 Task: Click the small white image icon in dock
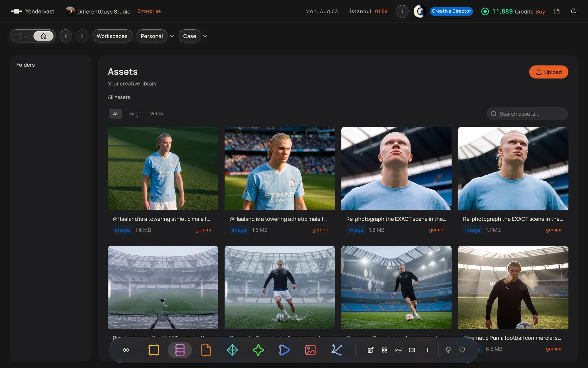tap(398, 350)
